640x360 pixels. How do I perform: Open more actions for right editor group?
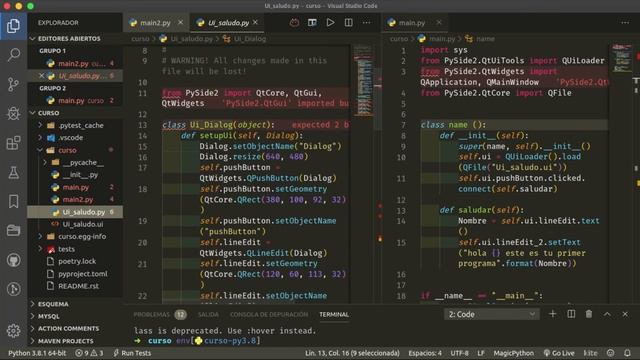pyautogui.click(x=625, y=23)
